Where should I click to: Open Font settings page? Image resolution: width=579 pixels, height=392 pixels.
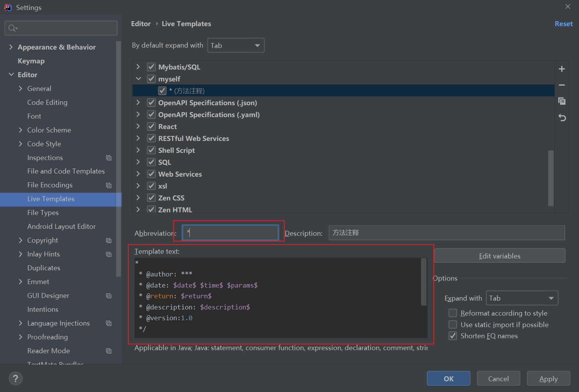(x=34, y=116)
